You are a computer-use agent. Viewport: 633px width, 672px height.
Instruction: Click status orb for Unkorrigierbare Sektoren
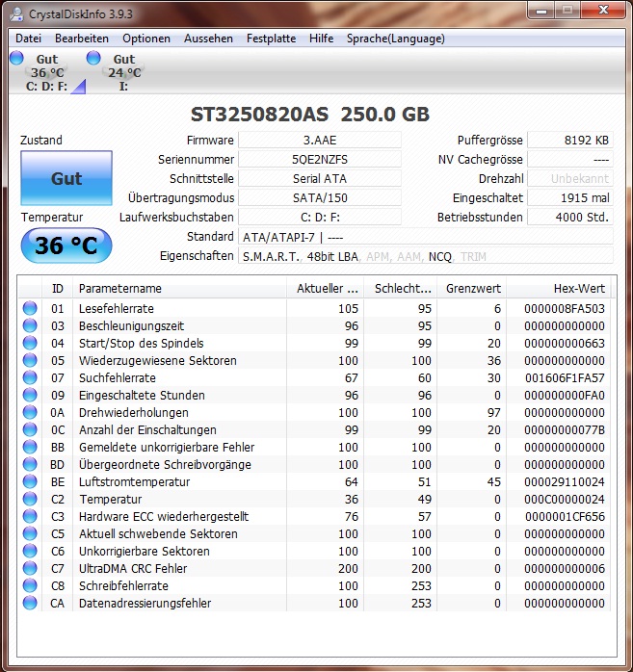pyautogui.click(x=30, y=551)
